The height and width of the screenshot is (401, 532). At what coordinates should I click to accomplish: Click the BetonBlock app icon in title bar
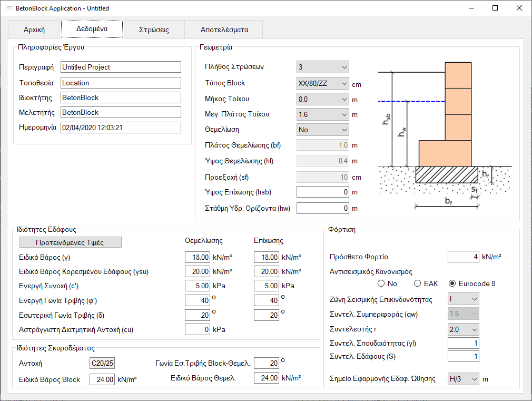pyautogui.click(x=8, y=8)
